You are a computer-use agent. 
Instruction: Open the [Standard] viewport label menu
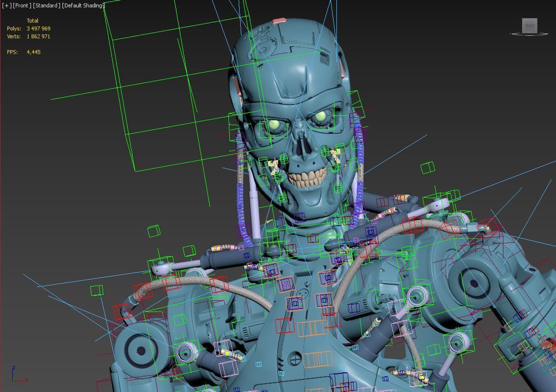click(x=47, y=6)
